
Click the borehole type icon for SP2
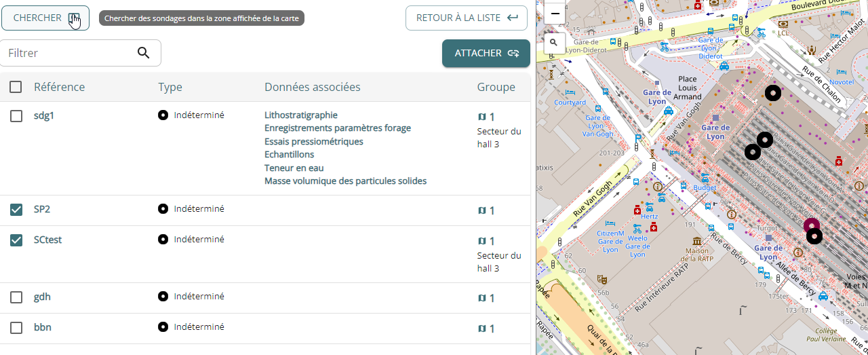[x=163, y=209]
